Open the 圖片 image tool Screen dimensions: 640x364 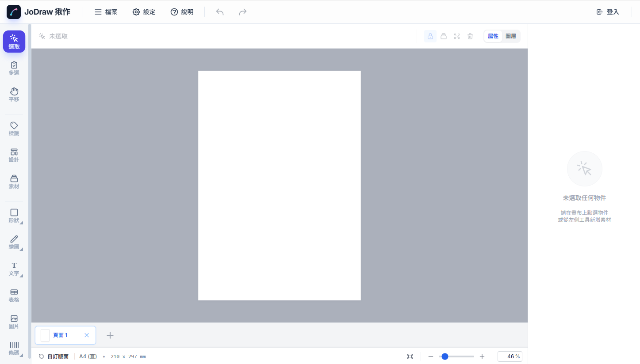[14, 321]
